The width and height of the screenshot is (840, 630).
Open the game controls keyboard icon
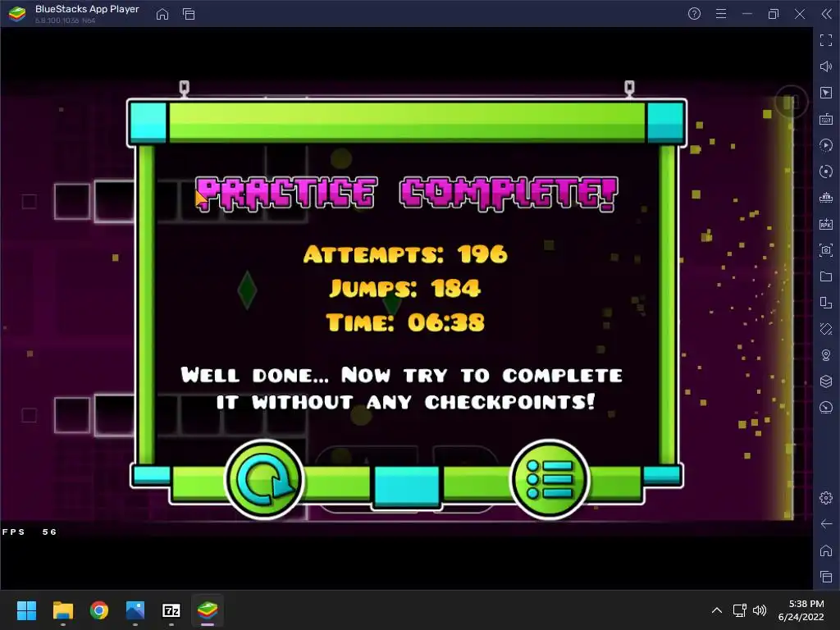(826, 119)
